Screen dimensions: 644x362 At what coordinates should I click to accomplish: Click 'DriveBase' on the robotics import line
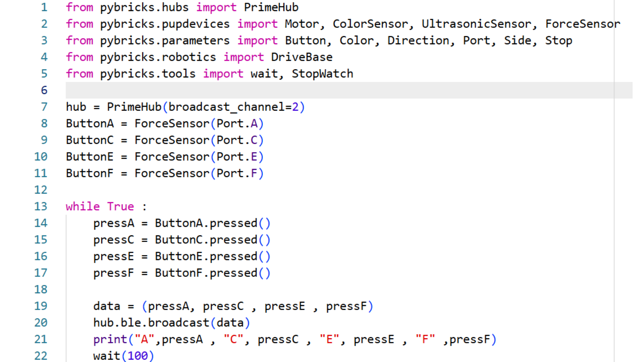(302, 57)
